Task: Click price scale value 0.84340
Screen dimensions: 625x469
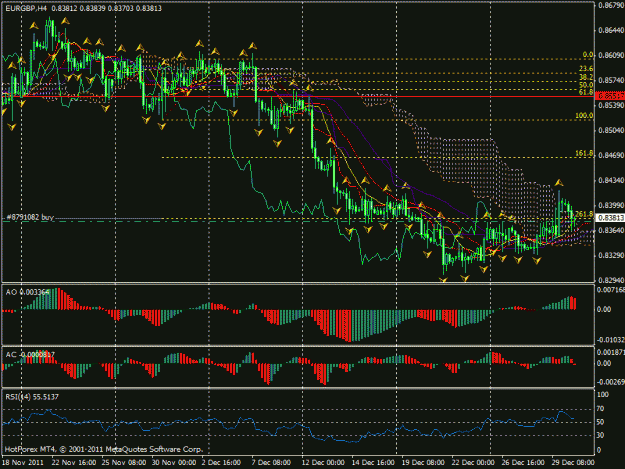Action: click(611, 180)
